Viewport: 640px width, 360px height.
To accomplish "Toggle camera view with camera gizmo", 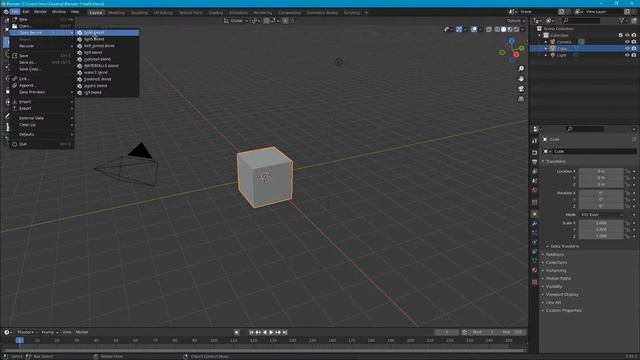I will (521, 89).
